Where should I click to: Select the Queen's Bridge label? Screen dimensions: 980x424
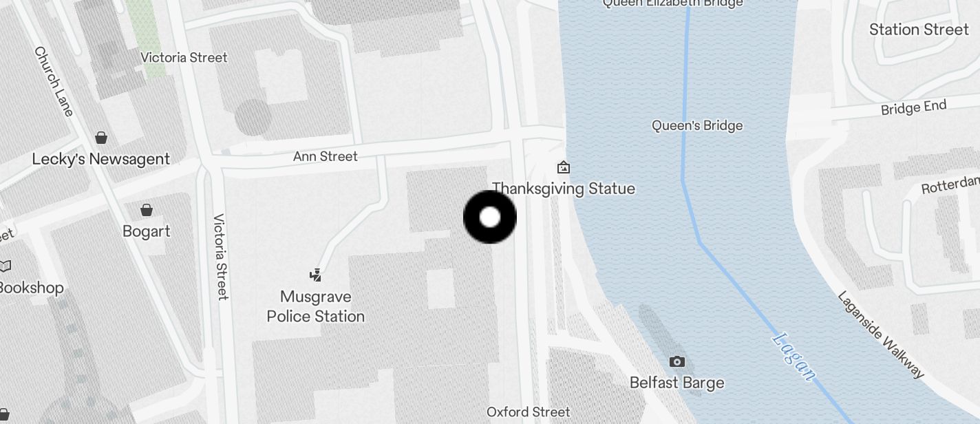[x=697, y=125]
